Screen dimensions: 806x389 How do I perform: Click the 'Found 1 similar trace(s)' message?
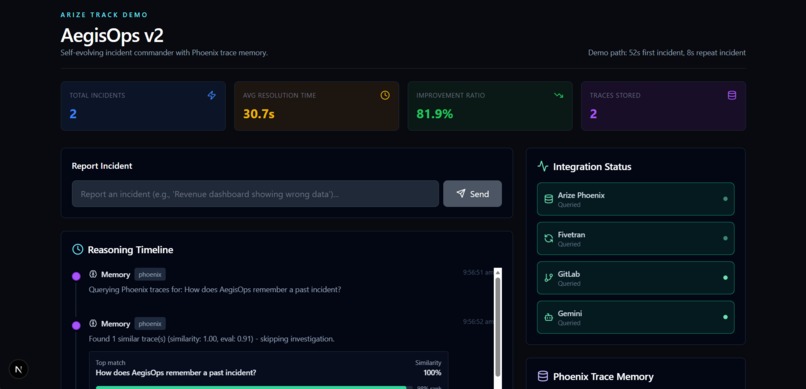click(211, 339)
